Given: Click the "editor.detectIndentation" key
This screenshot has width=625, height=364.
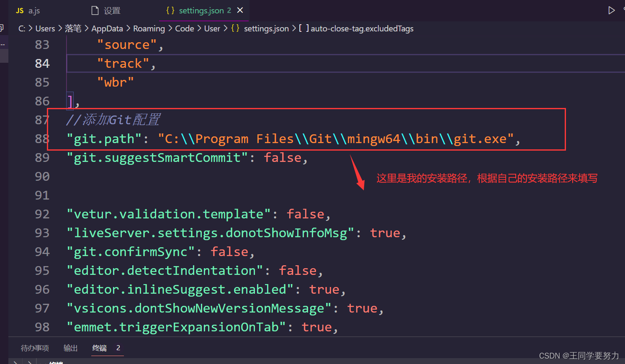Looking at the screenshot, I should click(165, 271).
